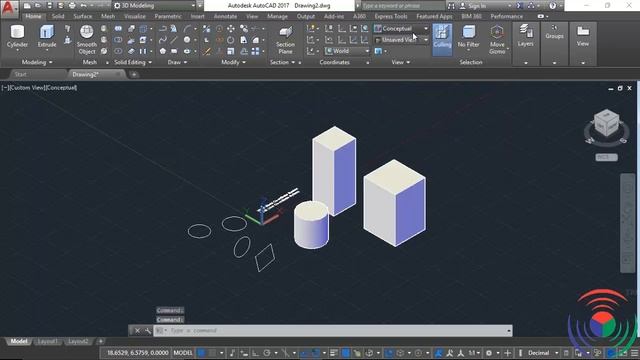Click the Undo arrow icon
The image size is (640, 360).
pos(84,6)
